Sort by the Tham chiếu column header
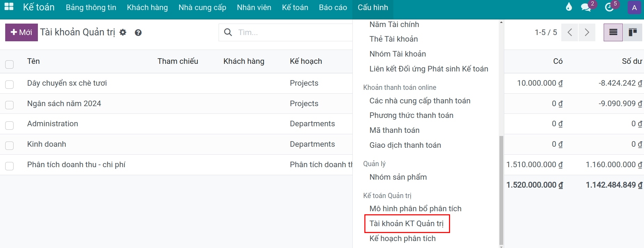The width and height of the screenshot is (644, 248). click(x=178, y=61)
